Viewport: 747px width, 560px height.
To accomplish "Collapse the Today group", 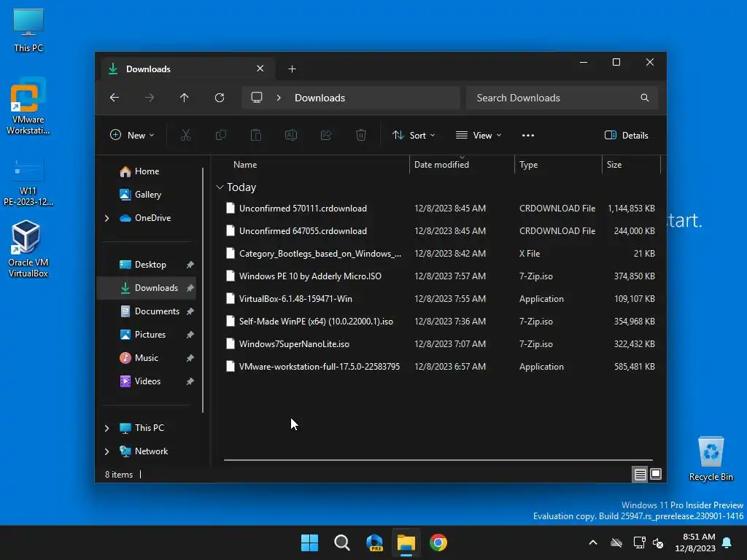I will click(220, 187).
